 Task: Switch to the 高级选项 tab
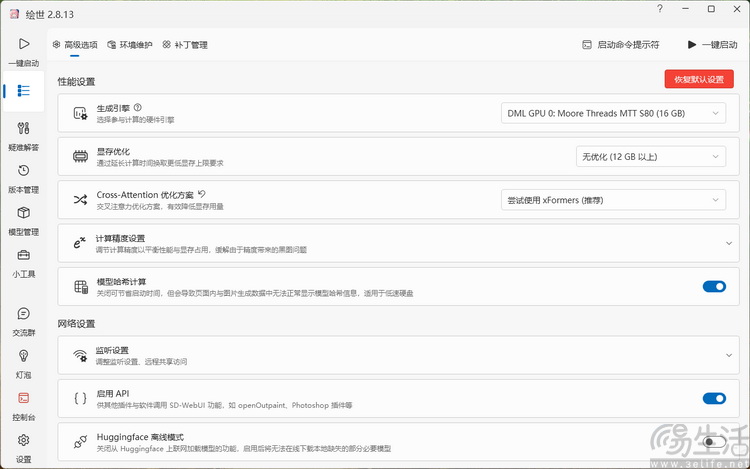pos(75,45)
